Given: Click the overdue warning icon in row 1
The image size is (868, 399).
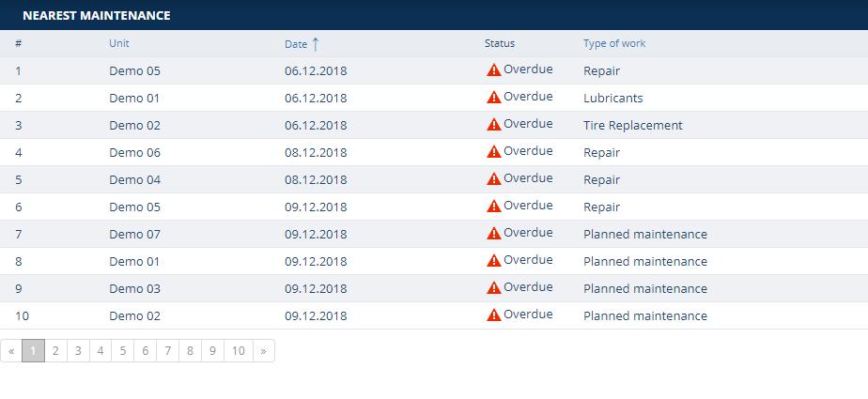Looking at the screenshot, I should click(493, 69).
